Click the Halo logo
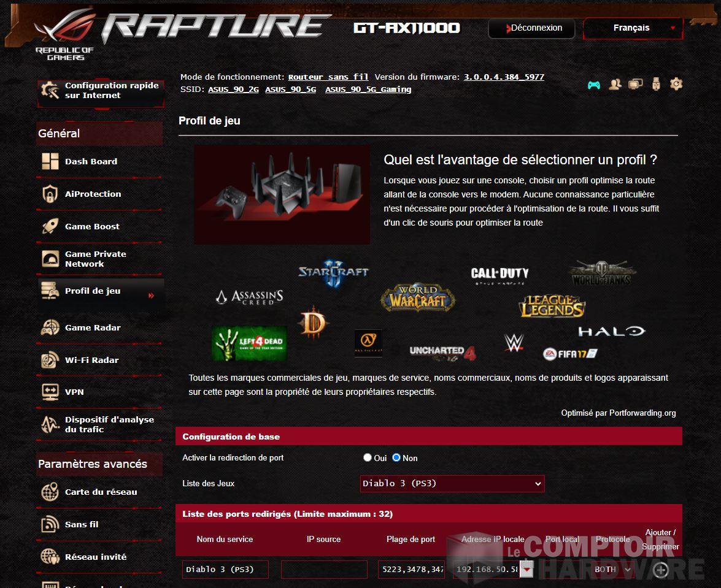721x588 pixels. point(612,331)
